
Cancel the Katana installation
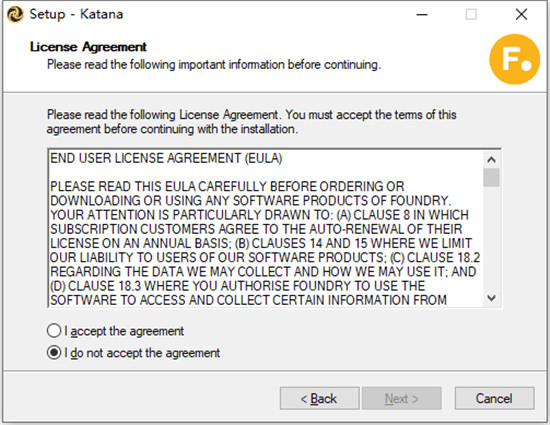(x=495, y=398)
